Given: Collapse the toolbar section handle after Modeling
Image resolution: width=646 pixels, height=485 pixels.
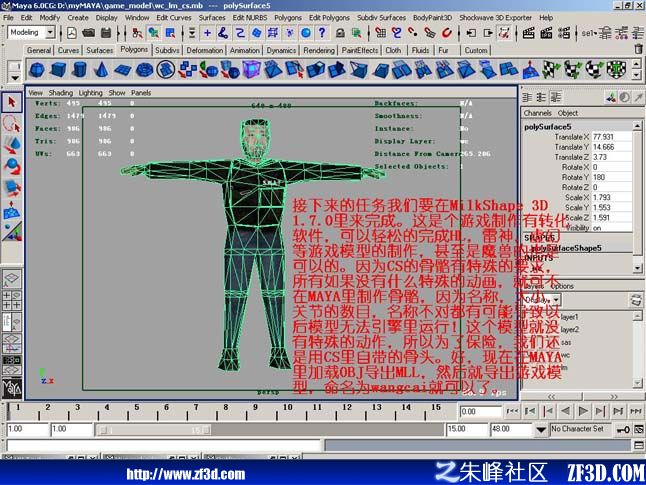Looking at the screenshot, I should pos(61,33).
